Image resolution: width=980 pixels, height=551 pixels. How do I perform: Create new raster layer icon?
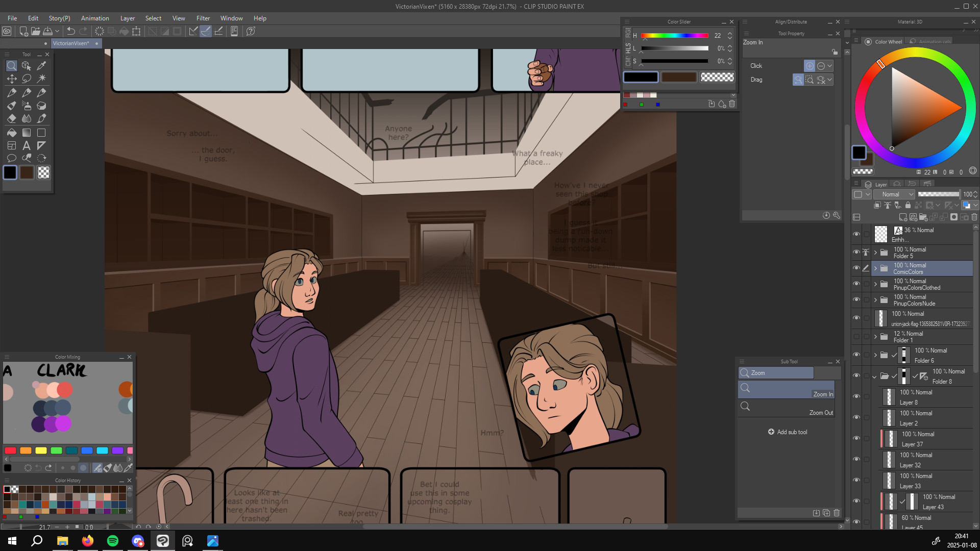coord(903,217)
